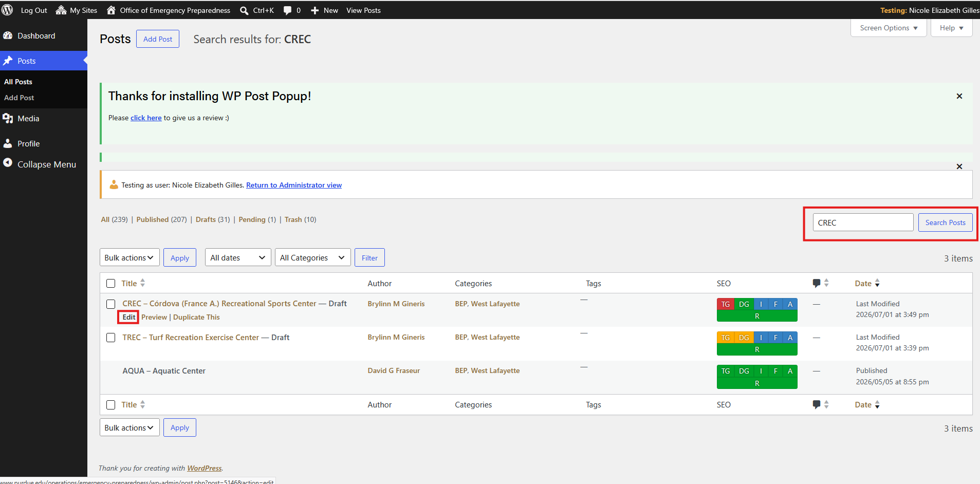Expand Help panel
Screen dimensions: 980x484
[x=951, y=28]
